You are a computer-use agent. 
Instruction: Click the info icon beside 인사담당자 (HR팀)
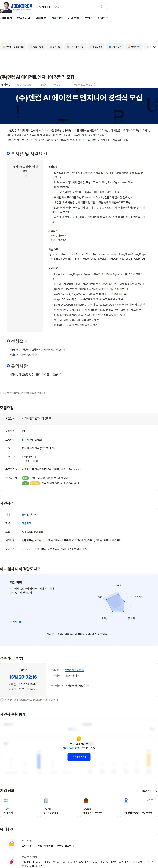point(87,685)
